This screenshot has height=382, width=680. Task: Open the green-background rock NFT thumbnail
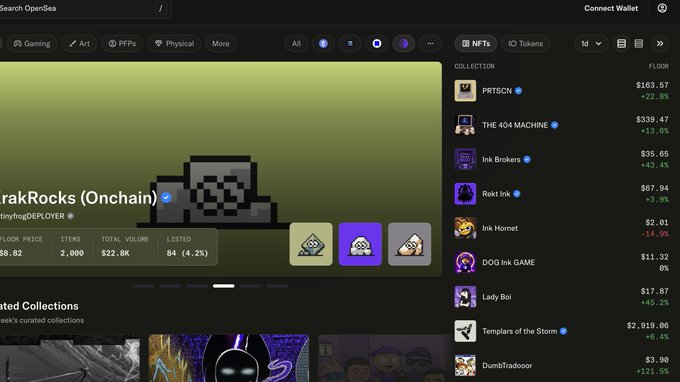[x=311, y=244]
